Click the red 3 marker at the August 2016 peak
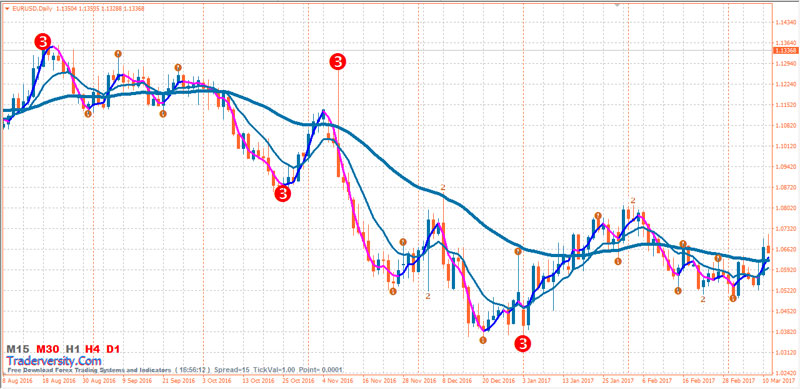The height and width of the screenshot is (389, 800). [42, 42]
